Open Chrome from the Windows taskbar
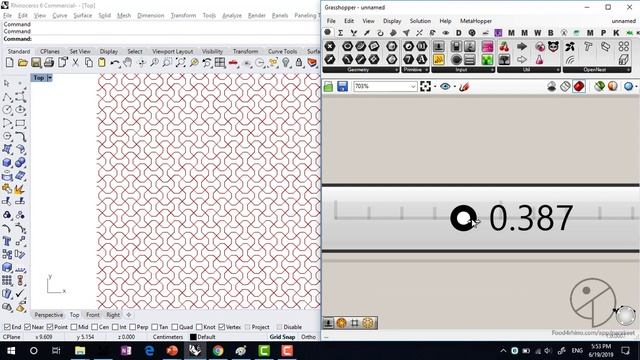Viewport: 640px width, 360px height. tap(218, 351)
